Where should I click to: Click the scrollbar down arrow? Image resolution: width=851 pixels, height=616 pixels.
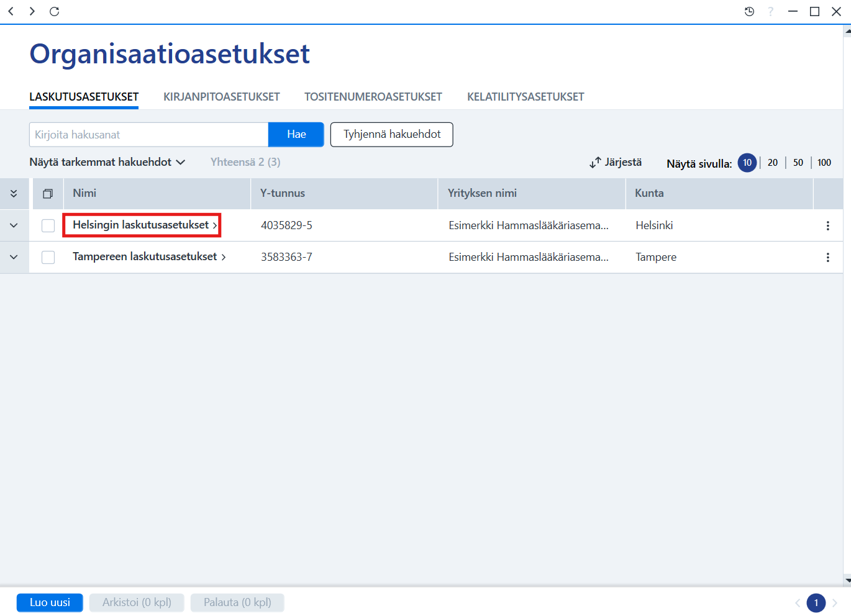click(847, 581)
